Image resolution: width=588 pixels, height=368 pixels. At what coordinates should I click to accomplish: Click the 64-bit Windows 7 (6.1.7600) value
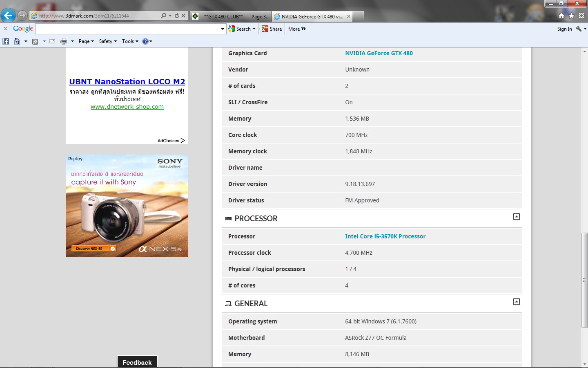coord(381,321)
